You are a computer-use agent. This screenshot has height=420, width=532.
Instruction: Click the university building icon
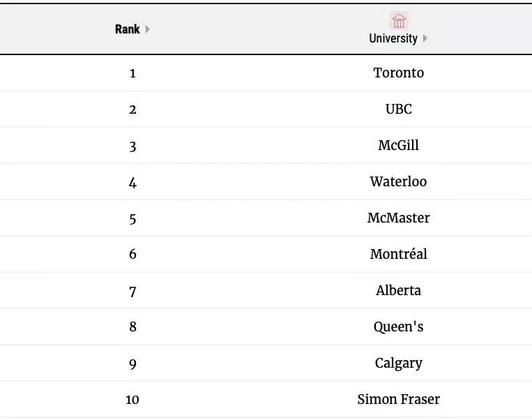tap(399, 21)
